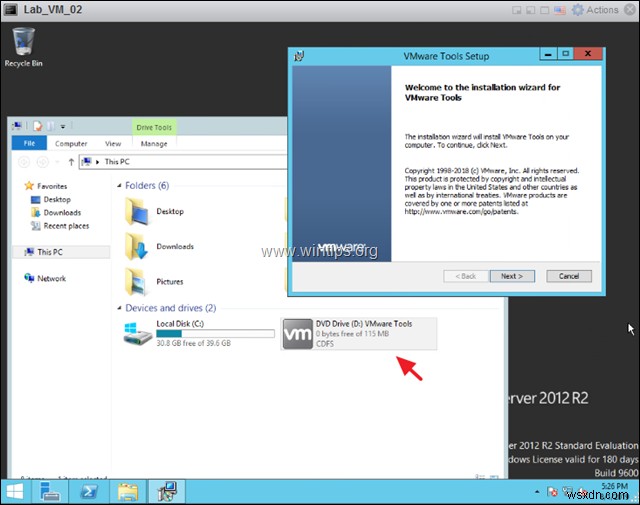Screen dimensions: 640x505
Task: Cancel the VMware Tools installation wizard
Action: 569,276
